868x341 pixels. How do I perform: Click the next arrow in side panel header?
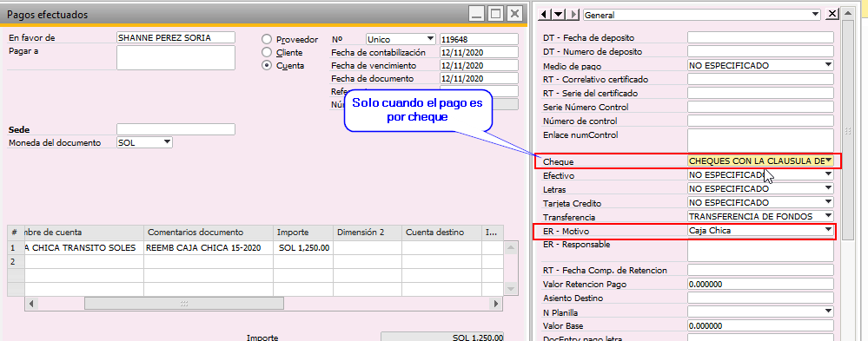[x=573, y=15]
